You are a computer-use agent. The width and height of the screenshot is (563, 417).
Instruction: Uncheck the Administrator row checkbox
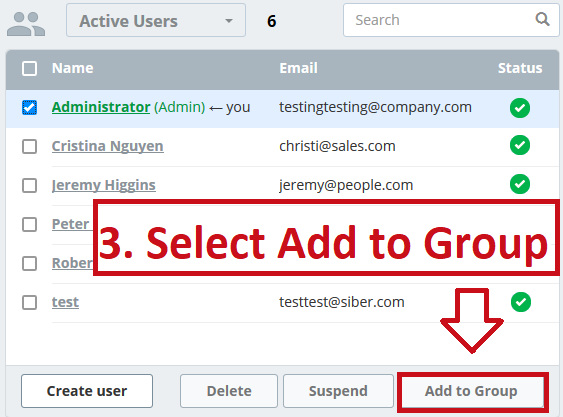pyautogui.click(x=29, y=107)
